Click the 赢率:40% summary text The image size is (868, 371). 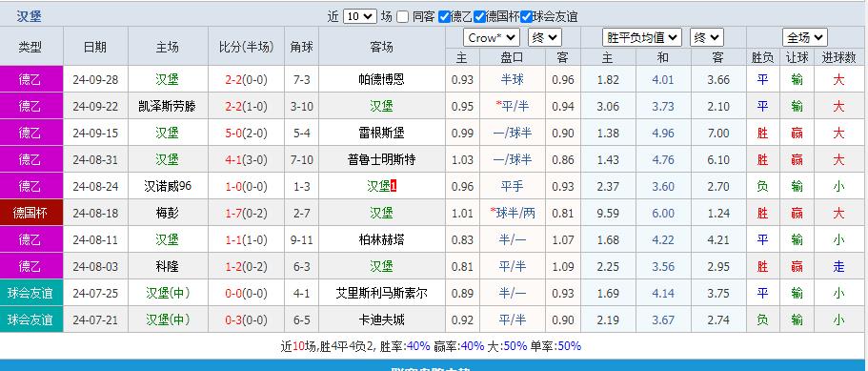click(459, 346)
